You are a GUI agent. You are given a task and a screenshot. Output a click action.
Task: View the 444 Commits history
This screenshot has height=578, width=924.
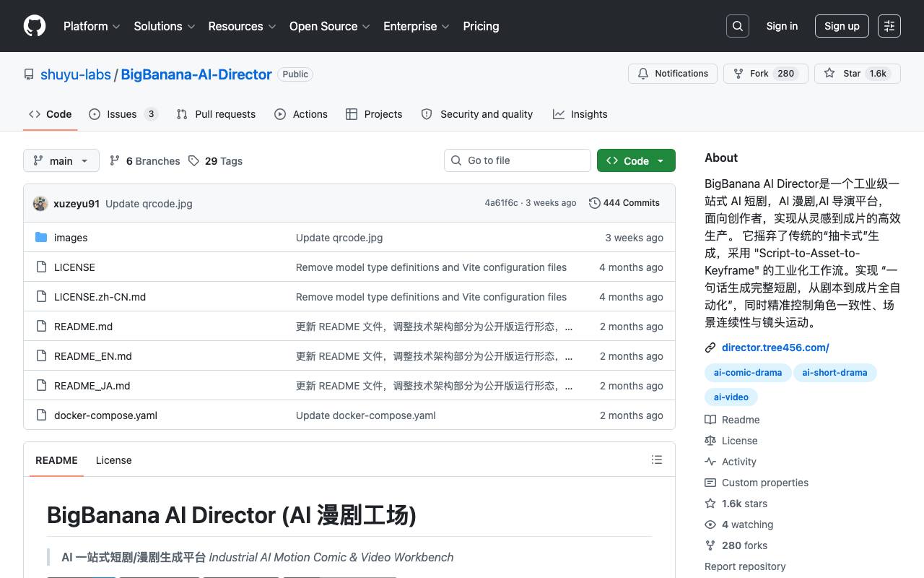coord(624,203)
